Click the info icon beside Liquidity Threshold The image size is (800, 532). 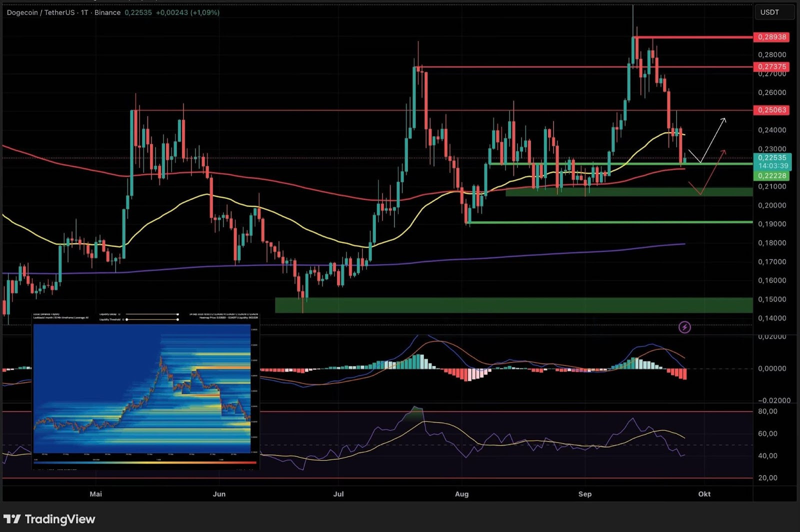click(x=123, y=319)
